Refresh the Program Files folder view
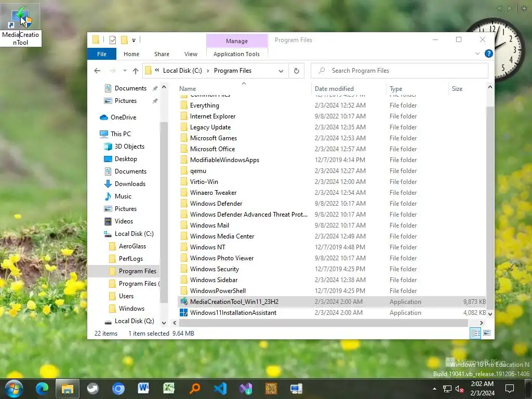The image size is (532, 399). point(296,71)
